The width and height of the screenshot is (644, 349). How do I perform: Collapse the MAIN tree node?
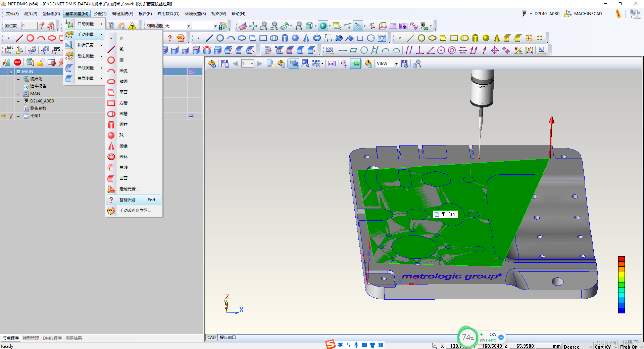tap(18, 72)
